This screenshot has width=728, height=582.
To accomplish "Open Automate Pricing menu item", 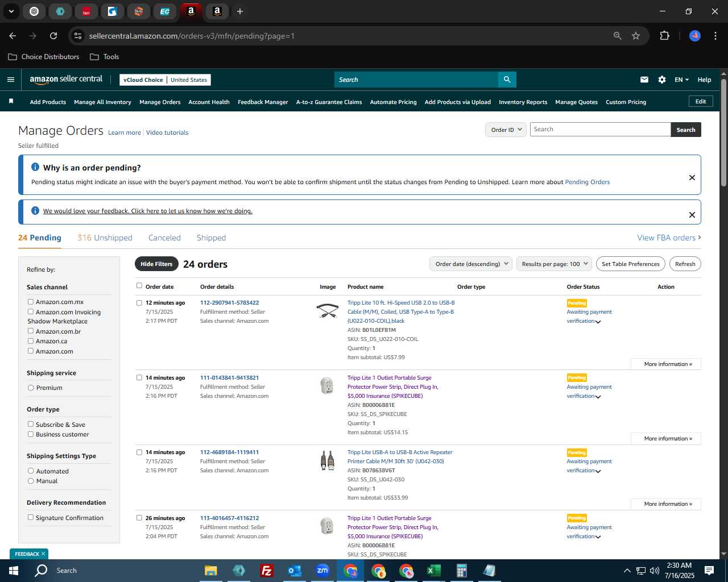I will pyautogui.click(x=393, y=102).
